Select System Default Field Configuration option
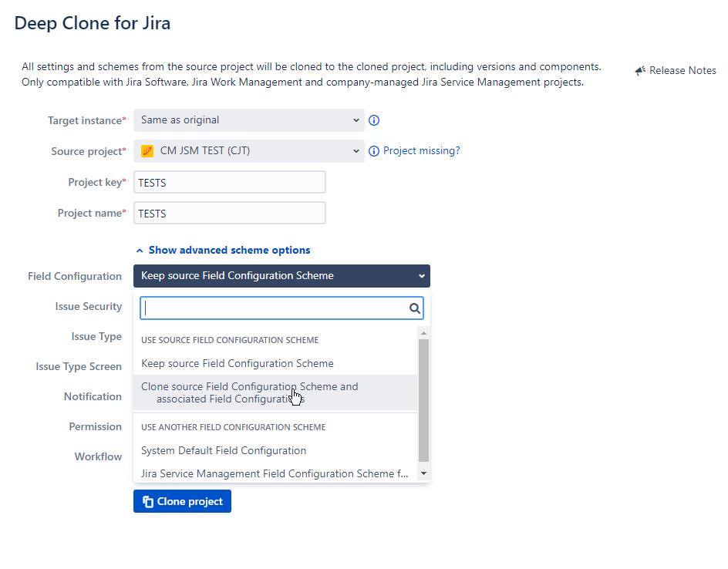Viewport: 728px width, 569px height. point(224,450)
